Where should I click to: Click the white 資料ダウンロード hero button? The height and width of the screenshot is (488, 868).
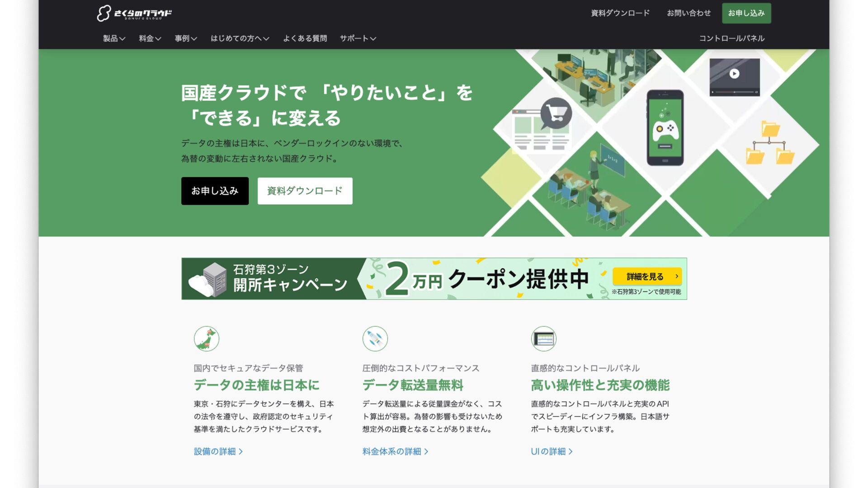click(305, 191)
